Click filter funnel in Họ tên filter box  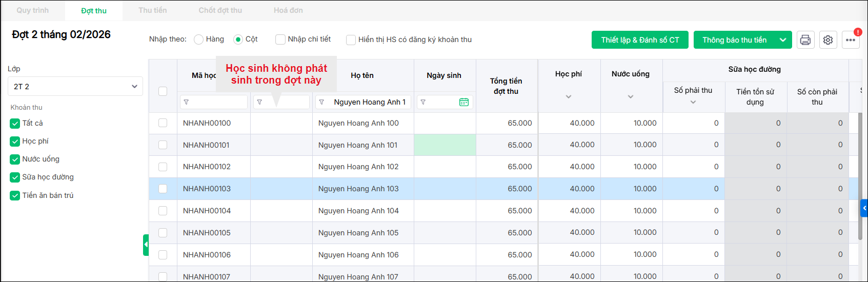click(x=321, y=102)
